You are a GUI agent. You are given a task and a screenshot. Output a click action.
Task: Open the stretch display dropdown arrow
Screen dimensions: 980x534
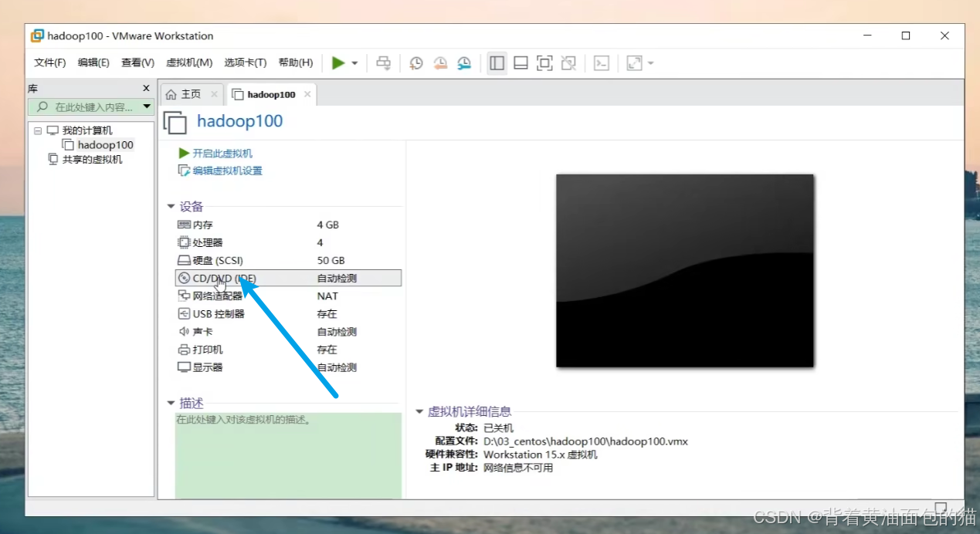click(x=650, y=63)
